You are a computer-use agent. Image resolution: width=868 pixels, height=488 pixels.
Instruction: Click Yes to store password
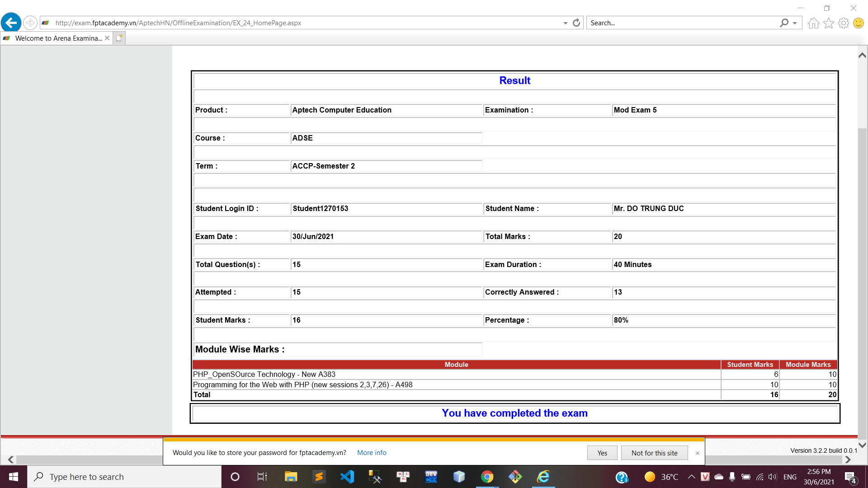pyautogui.click(x=602, y=453)
